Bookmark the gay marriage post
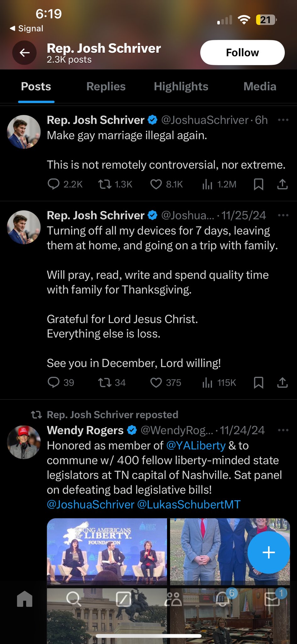This screenshot has height=644, width=297. (x=258, y=184)
